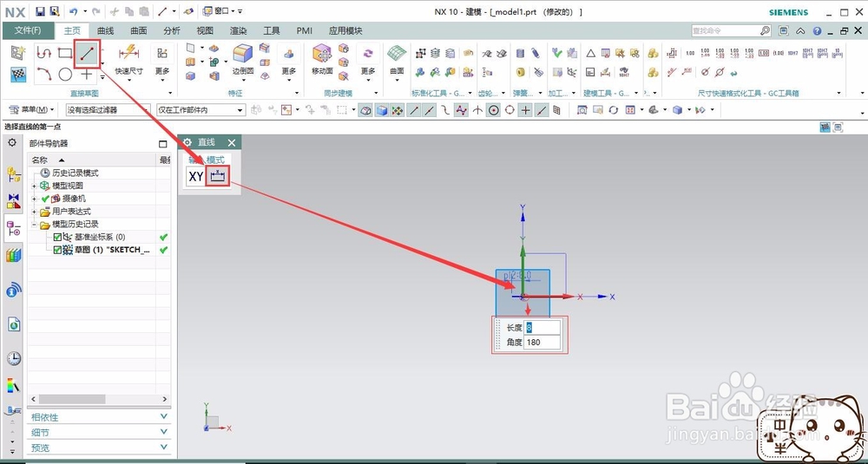Click the Length (长度) input field
Image resolution: width=868 pixels, height=464 pixels.
click(542, 327)
